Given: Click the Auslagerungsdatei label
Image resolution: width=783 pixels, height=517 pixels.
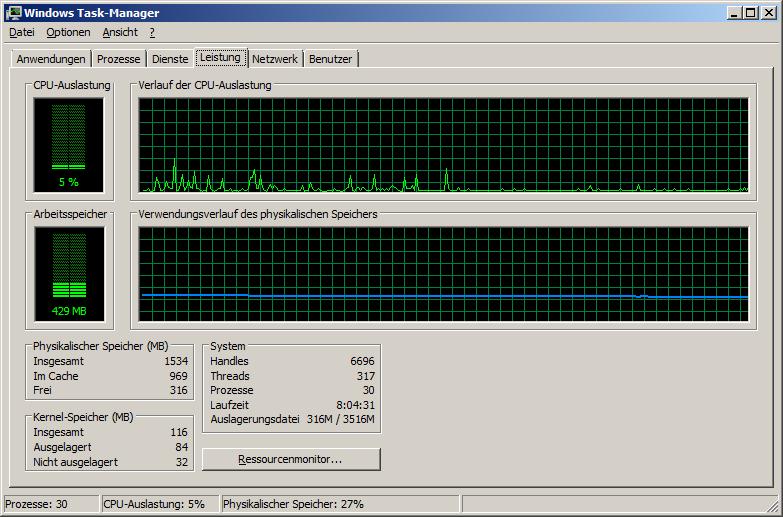Looking at the screenshot, I should point(255,419).
